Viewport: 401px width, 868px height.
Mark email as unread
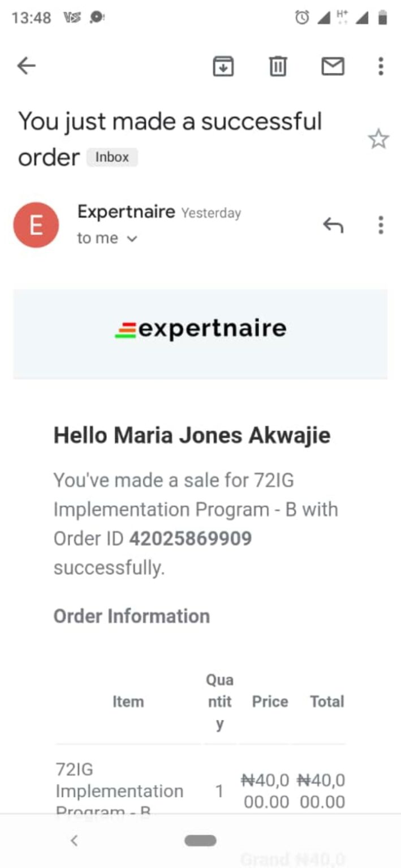coord(333,67)
